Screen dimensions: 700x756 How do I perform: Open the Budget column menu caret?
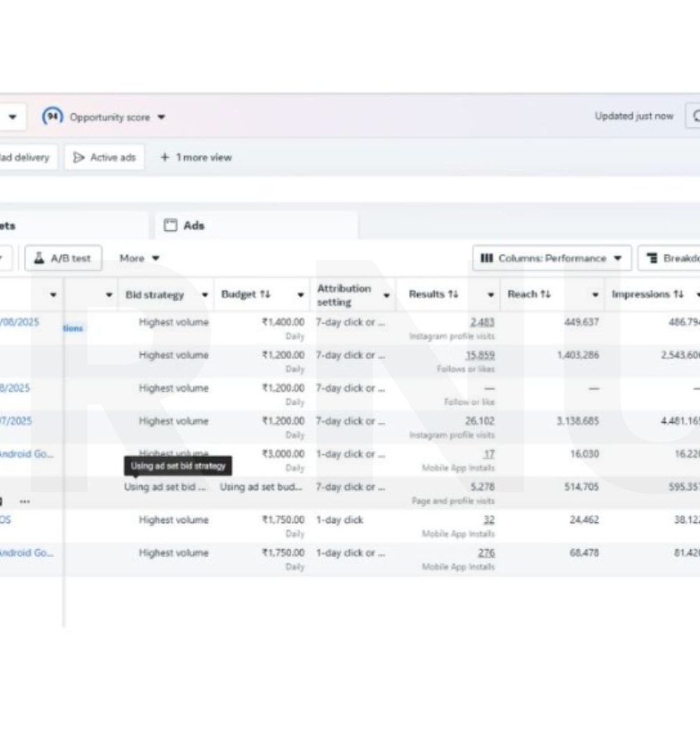point(300,295)
